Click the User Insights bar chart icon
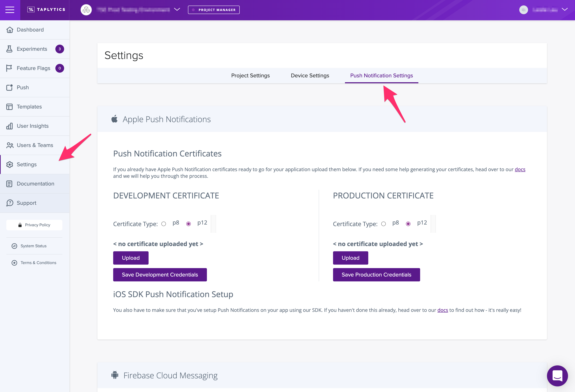 9,126
